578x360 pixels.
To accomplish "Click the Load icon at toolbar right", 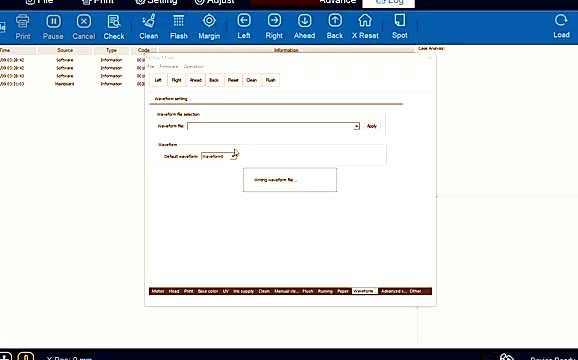I will tap(561, 27).
